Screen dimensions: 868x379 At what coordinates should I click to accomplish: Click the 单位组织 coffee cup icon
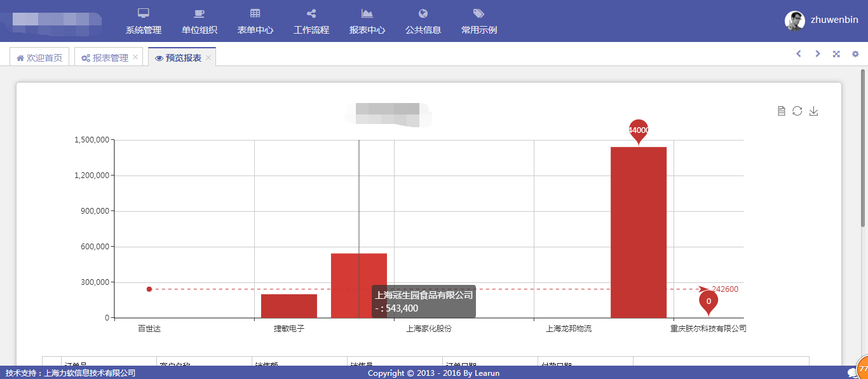200,13
